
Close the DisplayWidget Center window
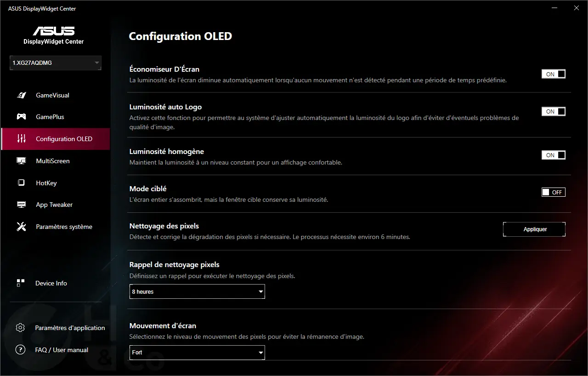point(576,8)
